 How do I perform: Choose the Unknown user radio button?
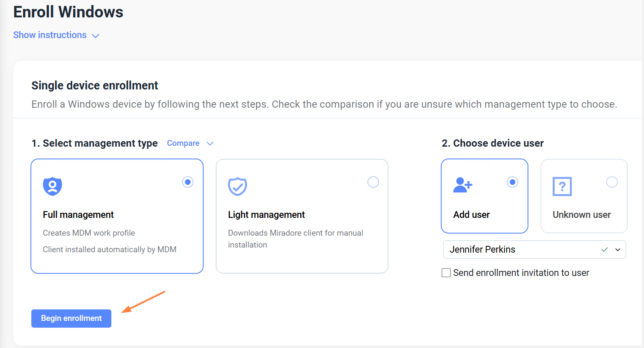pos(612,182)
